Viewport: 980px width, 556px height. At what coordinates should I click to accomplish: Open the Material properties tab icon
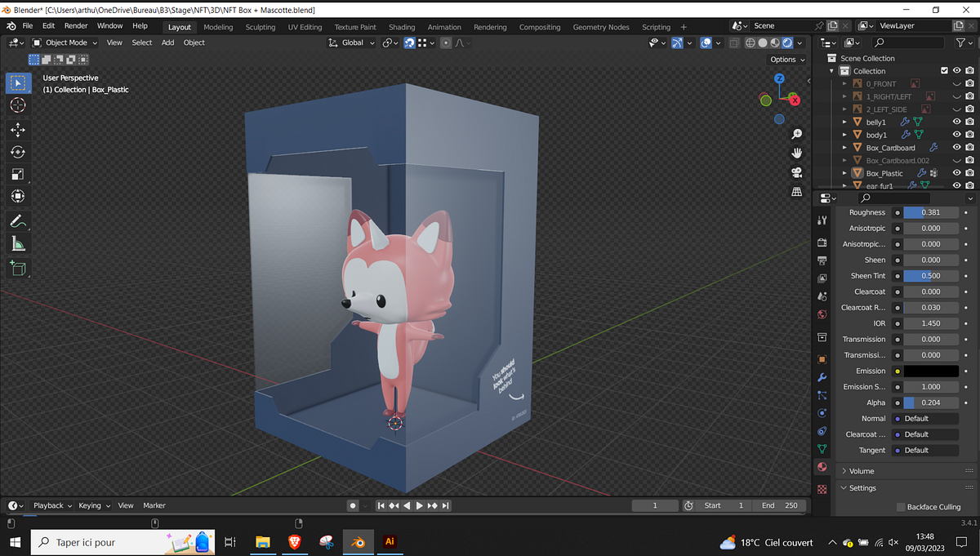coord(822,467)
